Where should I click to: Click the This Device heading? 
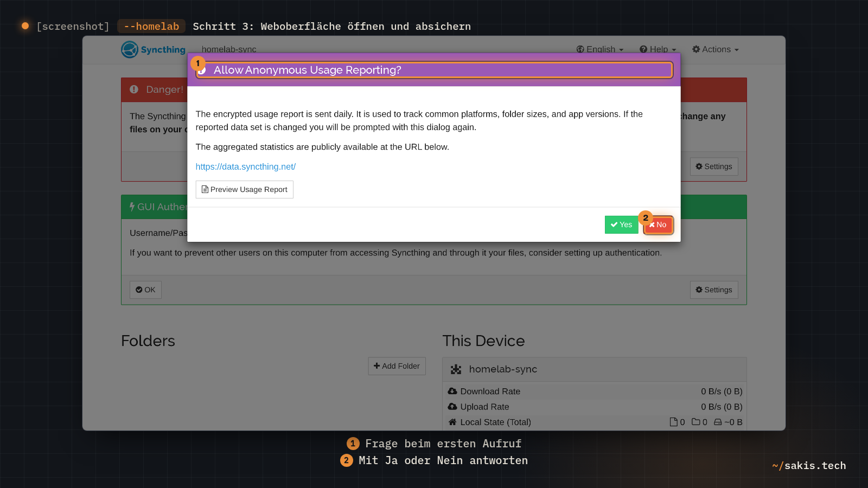coord(483,341)
